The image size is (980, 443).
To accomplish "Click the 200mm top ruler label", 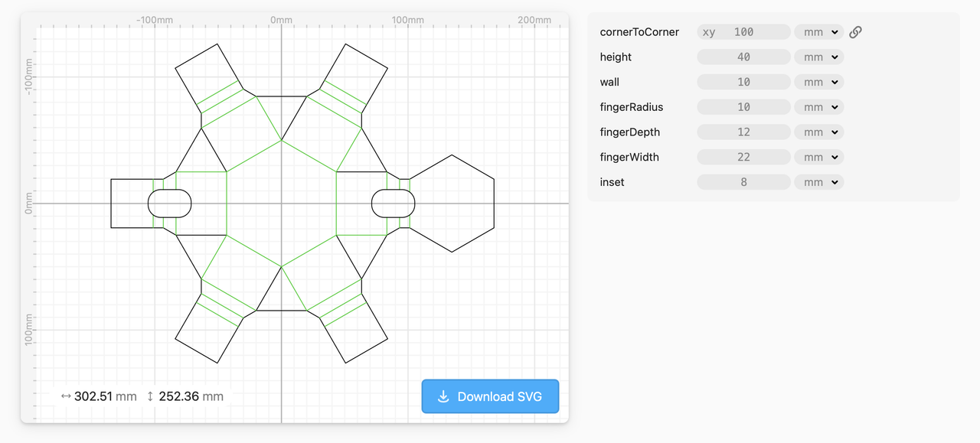I will pyautogui.click(x=534, y=20).
